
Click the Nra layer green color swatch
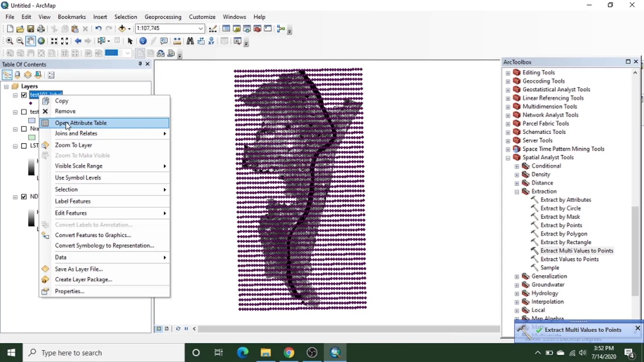(x=32, y=137)
